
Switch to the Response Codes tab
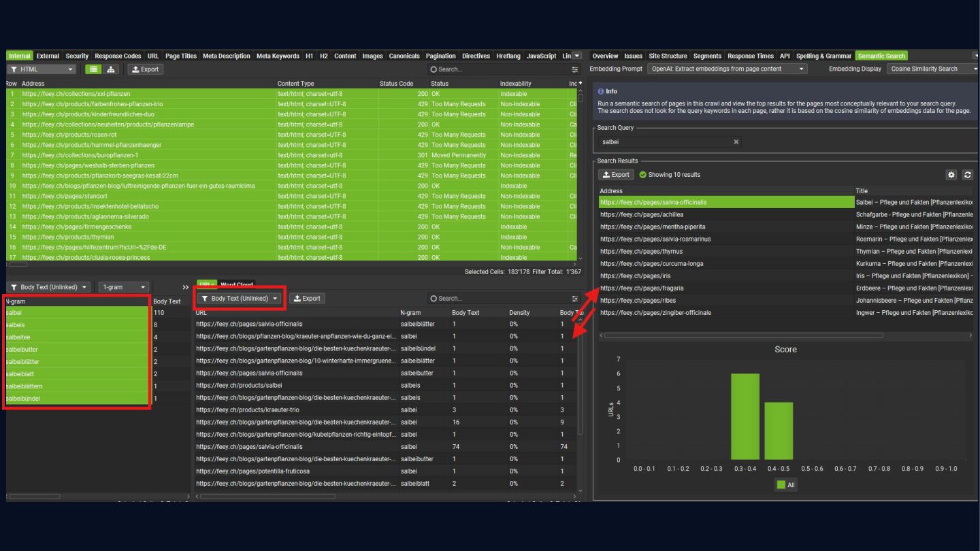point(118,56)
